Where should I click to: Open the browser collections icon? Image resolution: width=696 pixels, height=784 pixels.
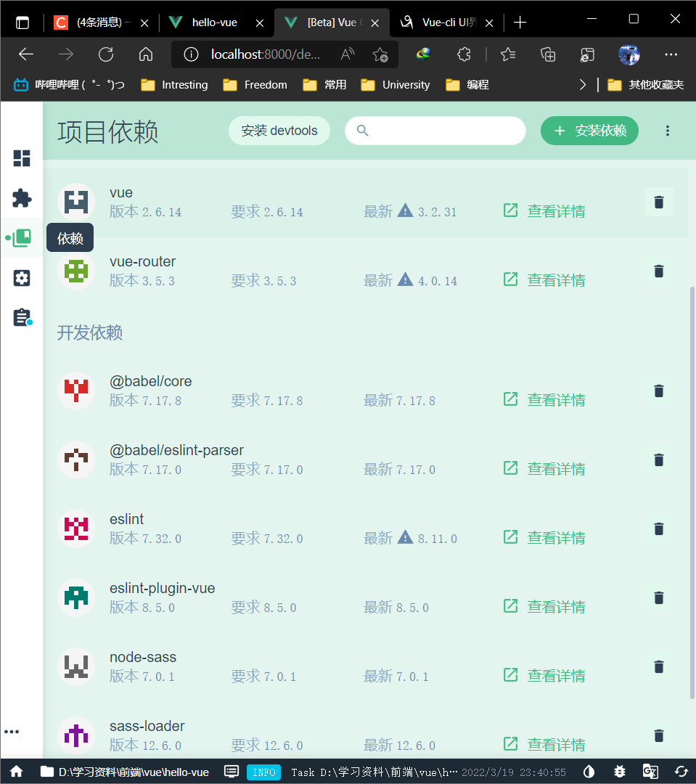(x=548, y=54)
